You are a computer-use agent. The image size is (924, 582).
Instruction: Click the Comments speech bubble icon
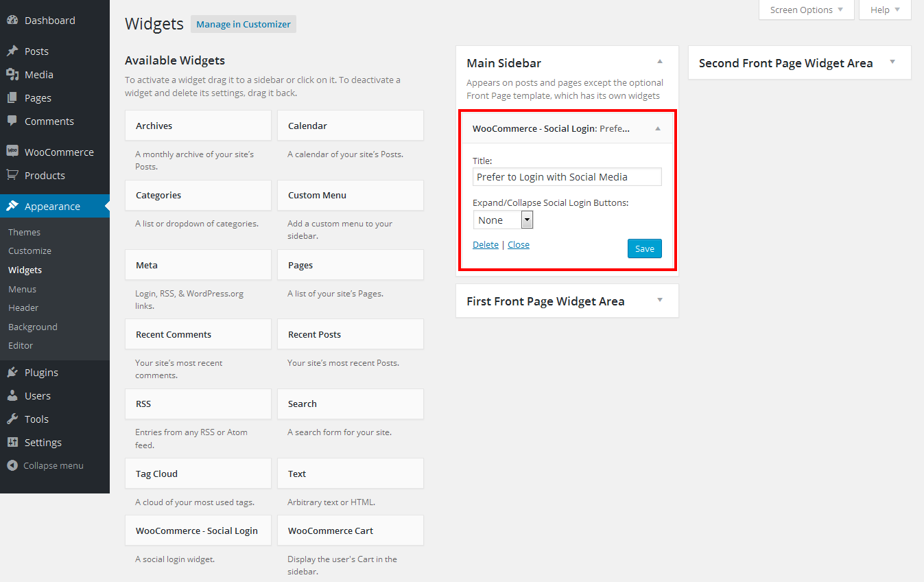[x=12, y=121]
